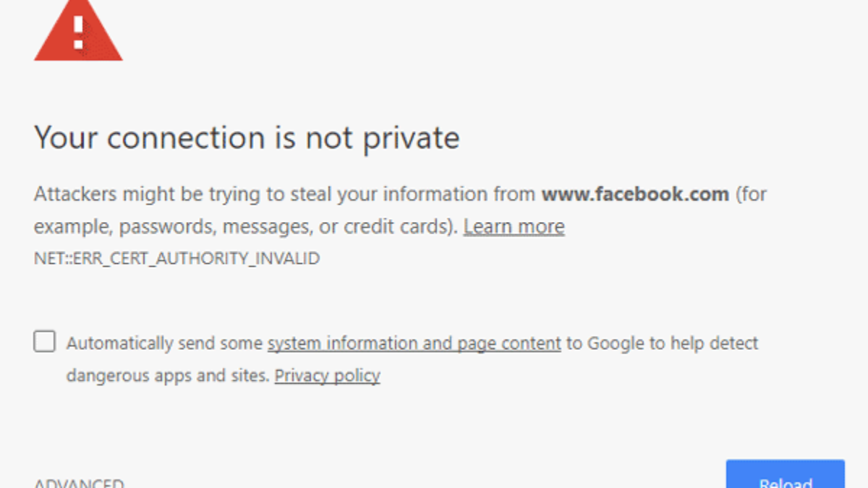
Task: Click the 'Your connection is not private' heading
Action: click(247, 137)
